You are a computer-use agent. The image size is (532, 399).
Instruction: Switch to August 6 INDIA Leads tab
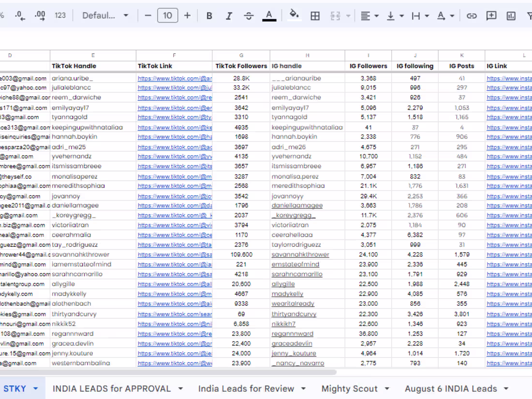[x=451, y=388]
